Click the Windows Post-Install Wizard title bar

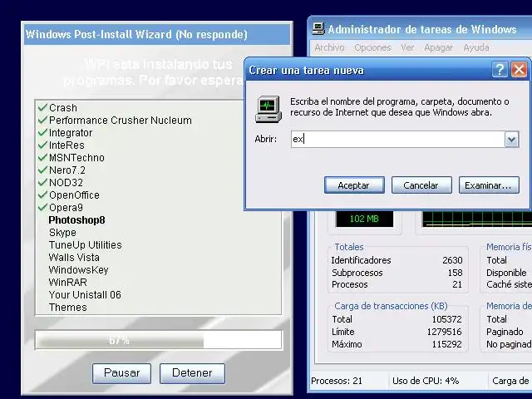point(157,34)
